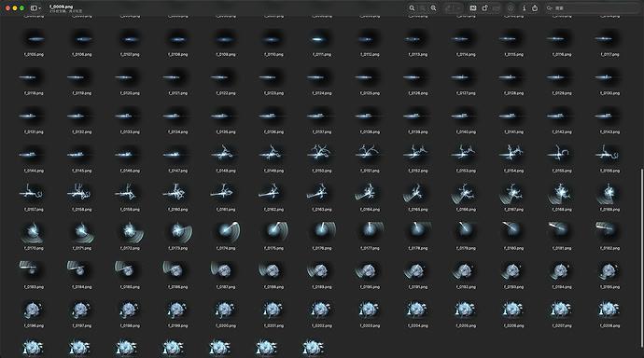Click the file name label f_0189.png
This screenshot has width=644, height=358.
tap(322, 287)
